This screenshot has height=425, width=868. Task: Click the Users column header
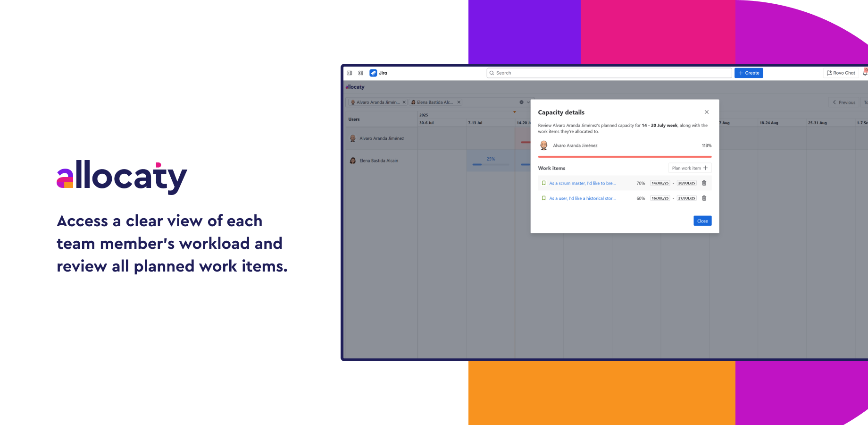(354, 119)
